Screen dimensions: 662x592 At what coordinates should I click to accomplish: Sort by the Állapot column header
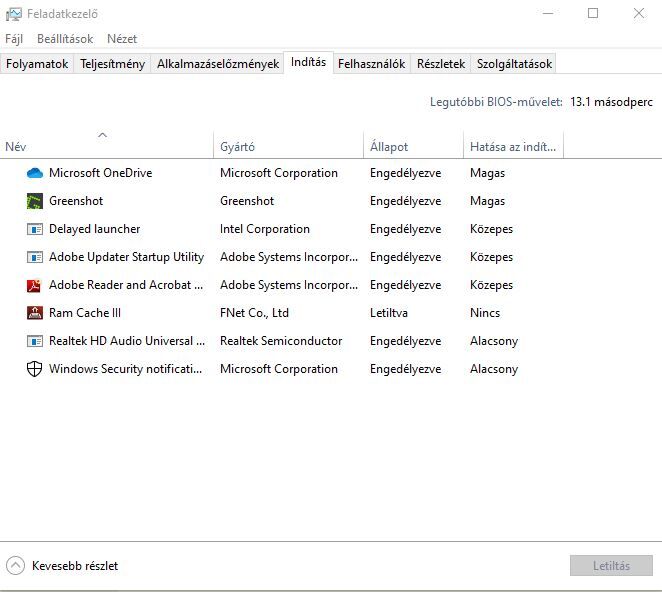(413, 147)
